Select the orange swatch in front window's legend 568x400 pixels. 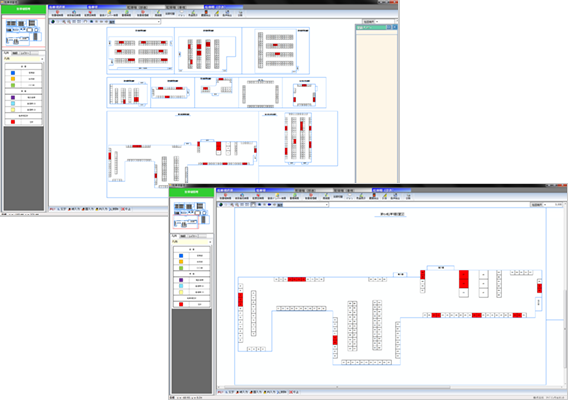181,262
